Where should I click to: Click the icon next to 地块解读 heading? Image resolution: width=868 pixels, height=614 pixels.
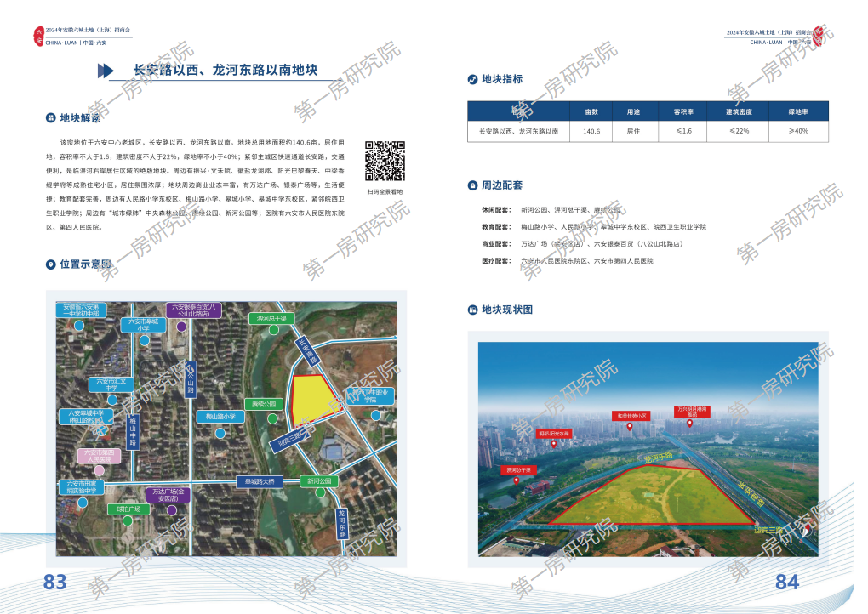[x=51, y=118]
